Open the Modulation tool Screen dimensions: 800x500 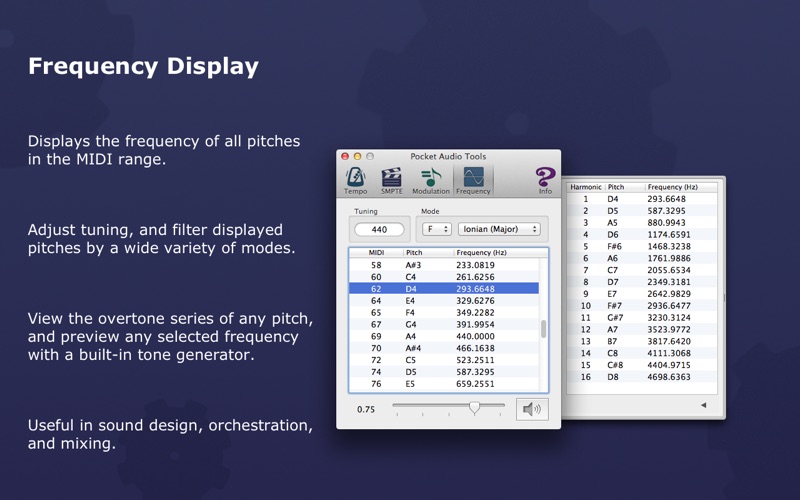pyautogui.click(x=431, y=180)
